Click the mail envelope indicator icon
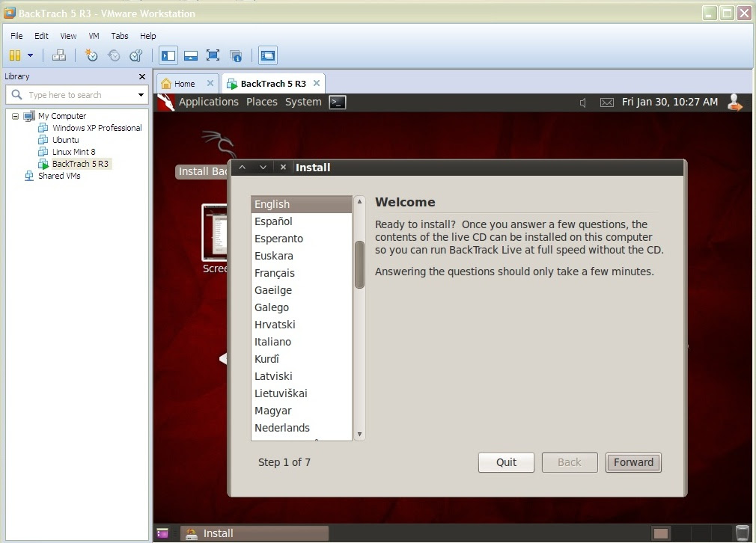 [606, 102]
